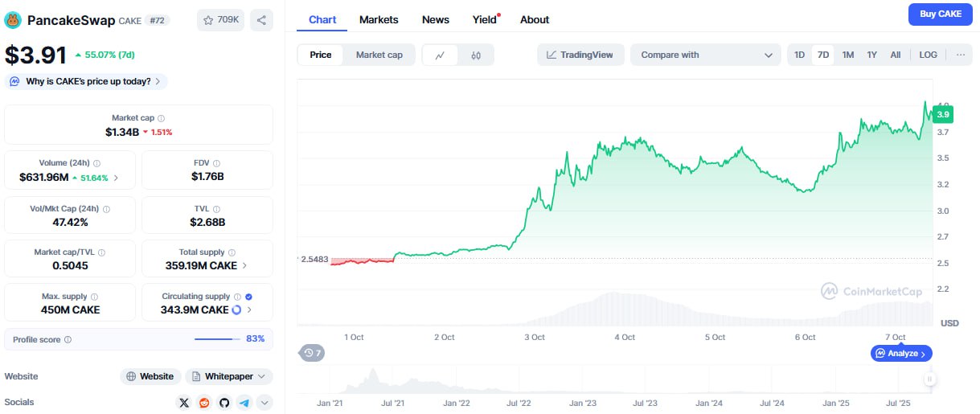The width and height of the screenshot is (980, 414).
Task: Toggle chart to Price view
Action: 321,55
